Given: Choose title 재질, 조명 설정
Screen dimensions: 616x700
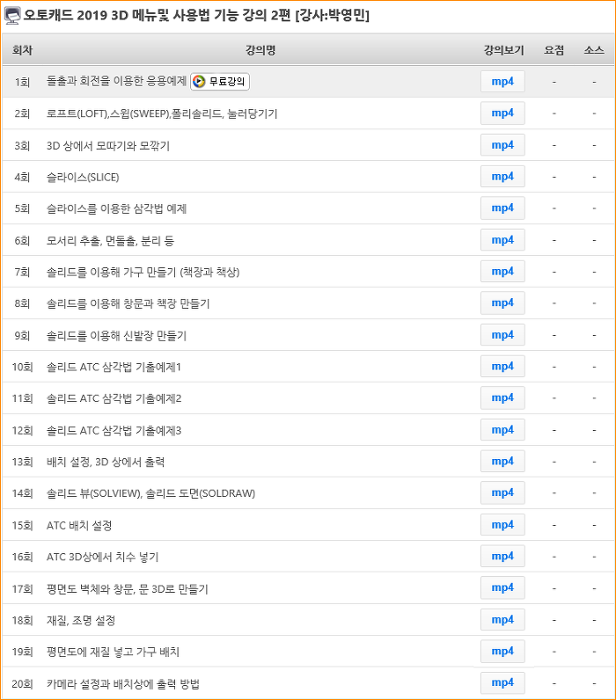Looking at the screenshot, I should [x=81, y=621].
